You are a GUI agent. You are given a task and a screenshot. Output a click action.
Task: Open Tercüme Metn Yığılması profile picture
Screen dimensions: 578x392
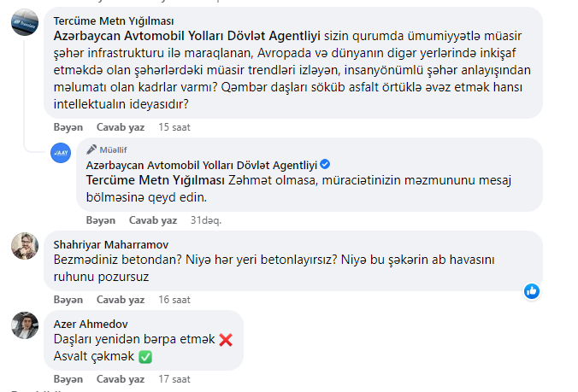coord(24,23)
